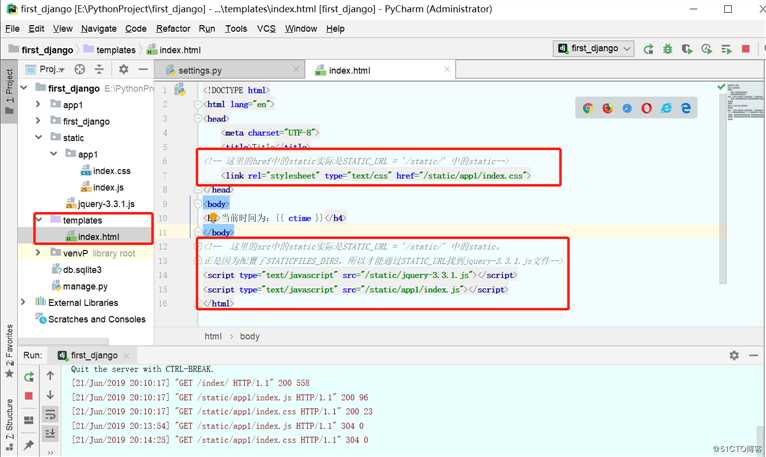766x457 pixels.
Task: Click the down arrow in Run panel
Action: point(50,395)
